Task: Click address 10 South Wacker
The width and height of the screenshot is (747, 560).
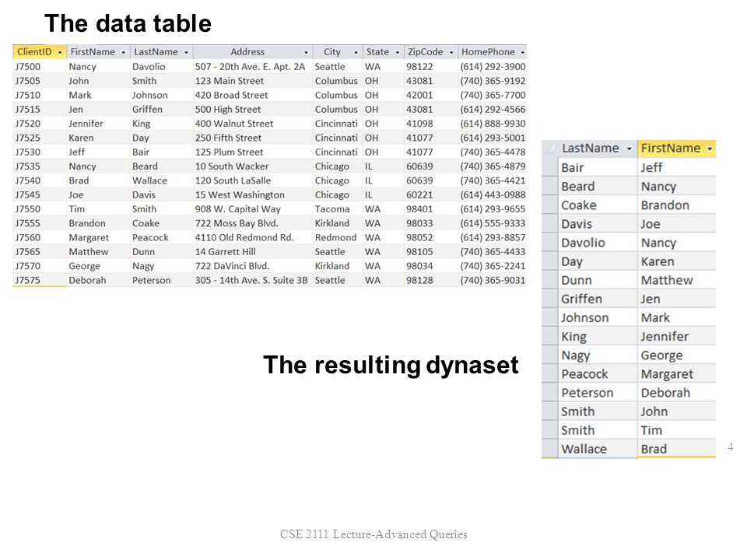Action: point(232,166)
